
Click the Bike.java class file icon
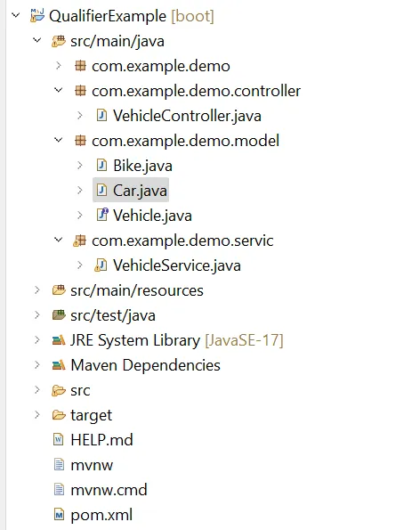coord(101,166)
